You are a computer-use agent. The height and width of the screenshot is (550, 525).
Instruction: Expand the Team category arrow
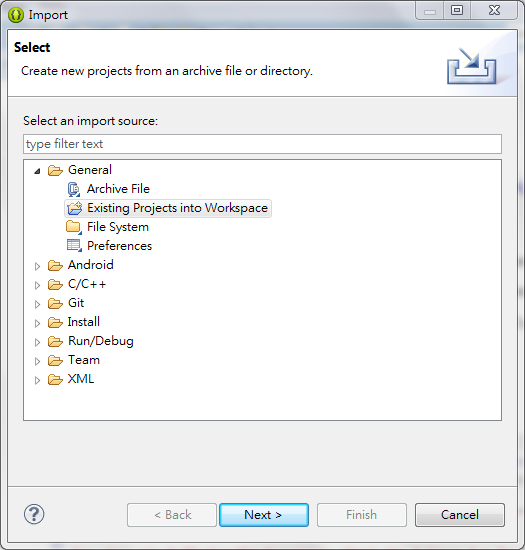click(x=37, y=361)
